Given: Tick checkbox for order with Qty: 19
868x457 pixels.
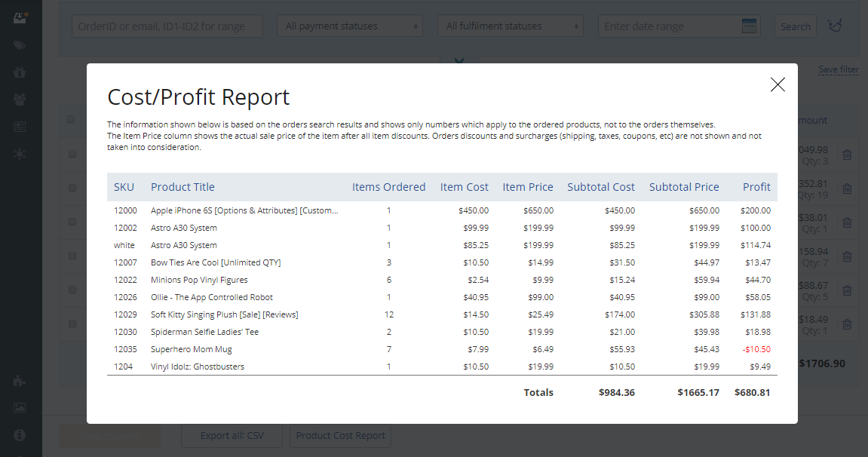Looking at the screenshot, I should tap(72, 188).
